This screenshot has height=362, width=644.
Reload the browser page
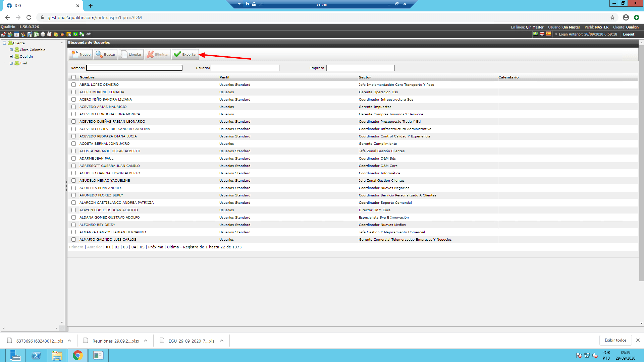29,17
